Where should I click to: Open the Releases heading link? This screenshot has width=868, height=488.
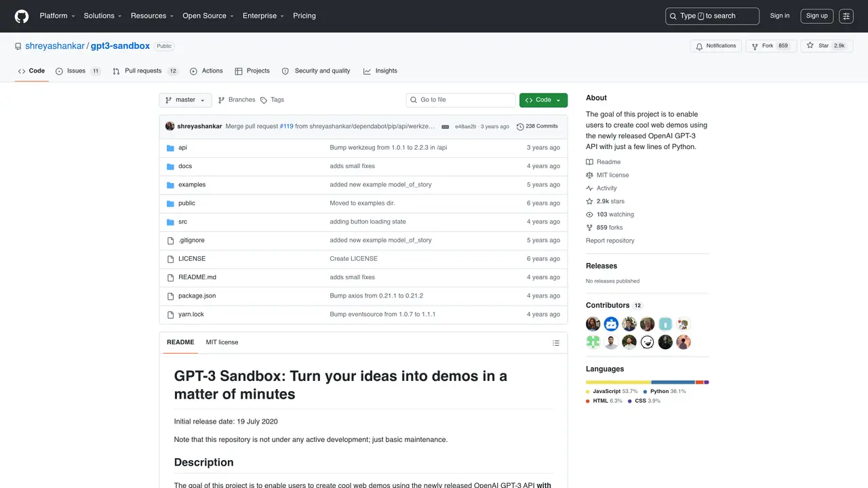(x=601, y=266)
